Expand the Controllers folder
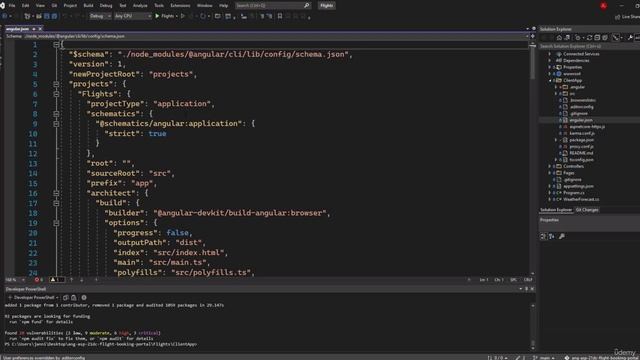 tap(550, 167)
